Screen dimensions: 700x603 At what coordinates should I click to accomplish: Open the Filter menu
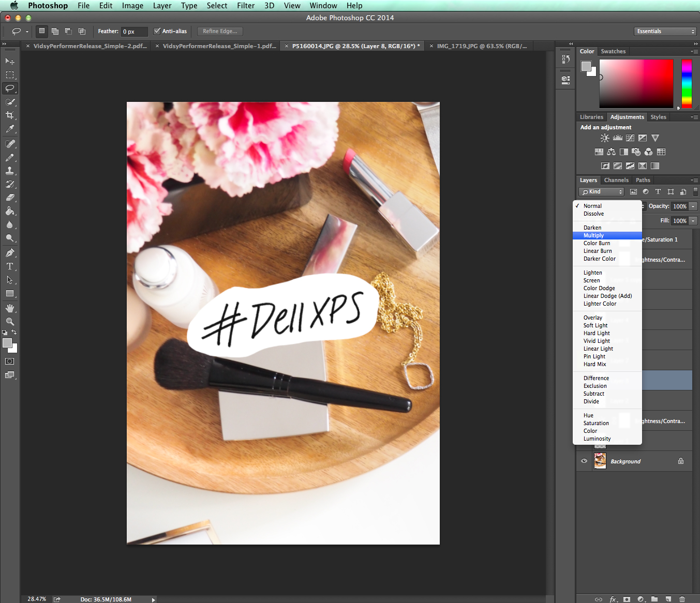click(246, 6)
